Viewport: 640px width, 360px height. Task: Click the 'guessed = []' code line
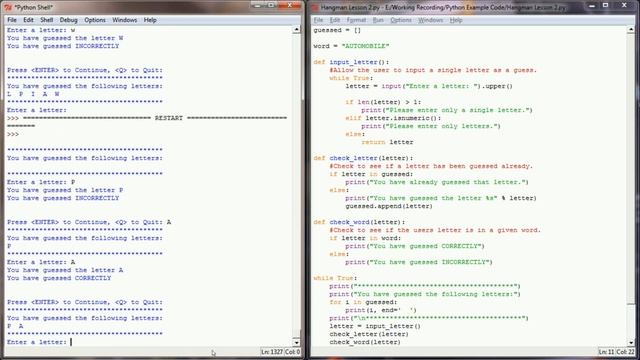click(x=337, y=30)
